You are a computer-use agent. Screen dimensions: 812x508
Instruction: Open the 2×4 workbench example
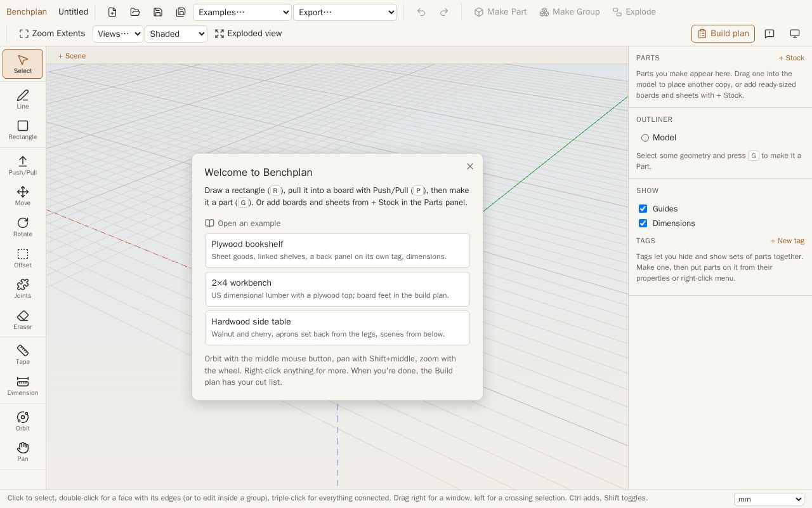(337, 289)
